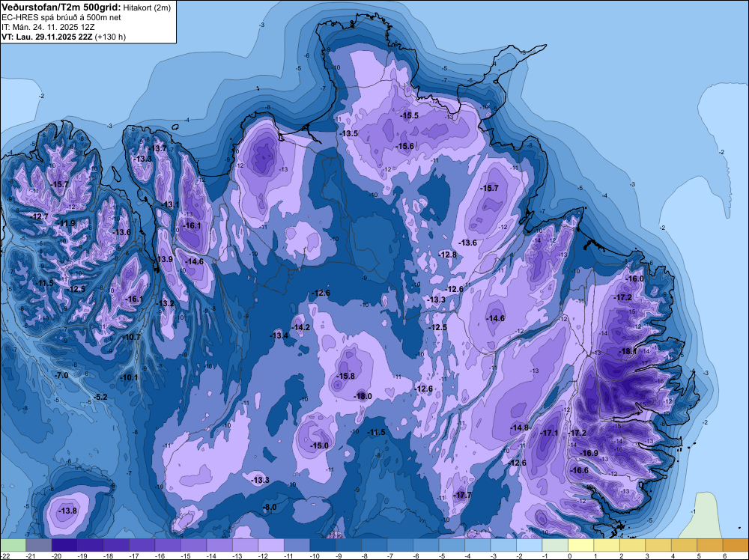Select the 'VT: Lau. 29.11.2025 22Z (+130 h)' line
This screenshot has width=749, height=560.
(64, 37)
